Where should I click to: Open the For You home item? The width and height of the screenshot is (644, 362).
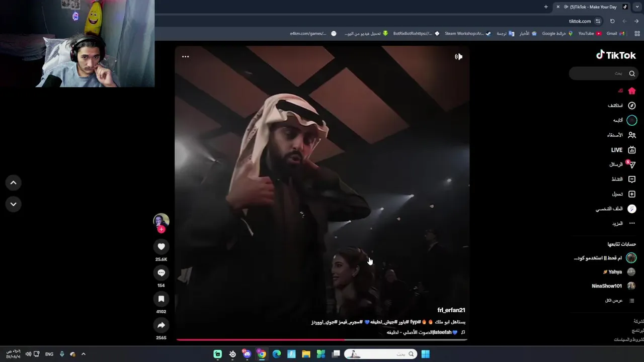point(627,91)
